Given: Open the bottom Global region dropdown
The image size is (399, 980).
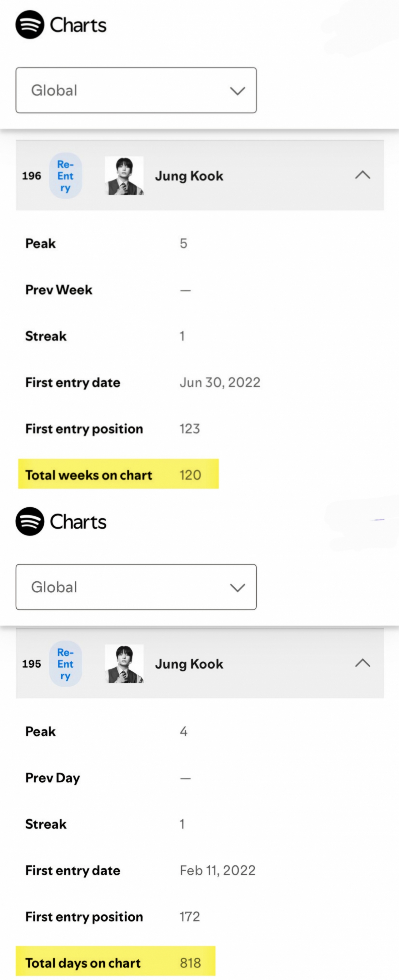Looking at the screenshot, I should point(136,587).
